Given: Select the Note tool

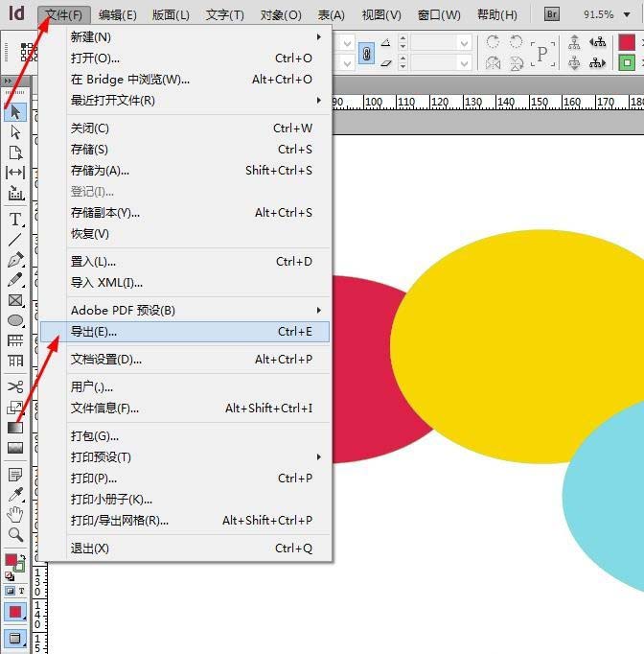Looking at the screenshot, I should tap(15, 475).
